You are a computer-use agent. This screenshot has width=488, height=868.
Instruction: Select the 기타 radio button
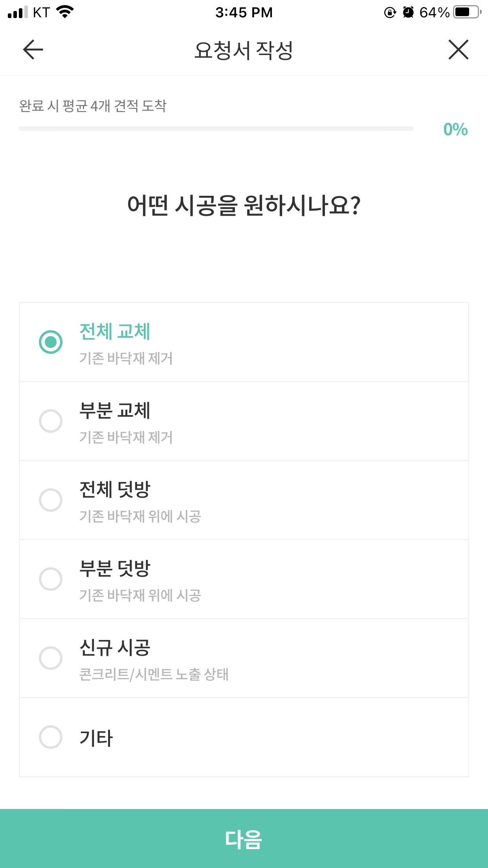pos(51,737)
